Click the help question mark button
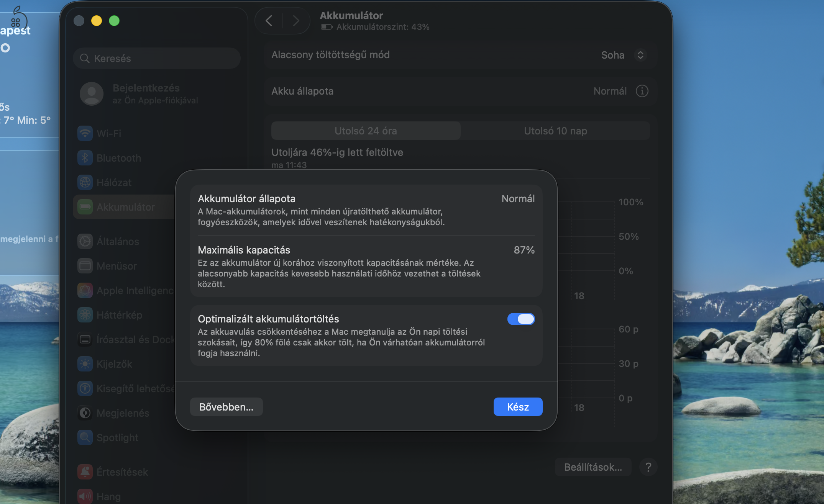 (648, 467)
